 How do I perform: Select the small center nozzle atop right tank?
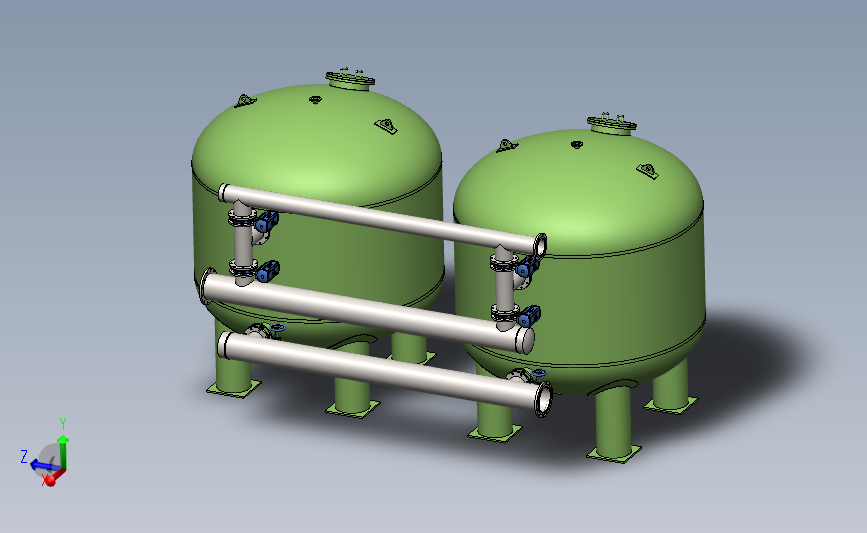pyautogui.click(x=577, y=145)
